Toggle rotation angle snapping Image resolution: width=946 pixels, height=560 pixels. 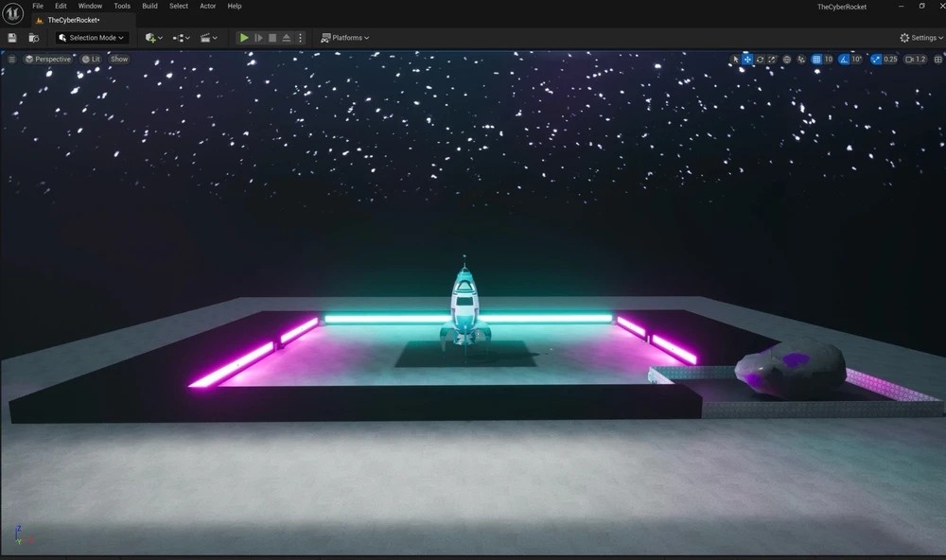[x=844, y=60]
